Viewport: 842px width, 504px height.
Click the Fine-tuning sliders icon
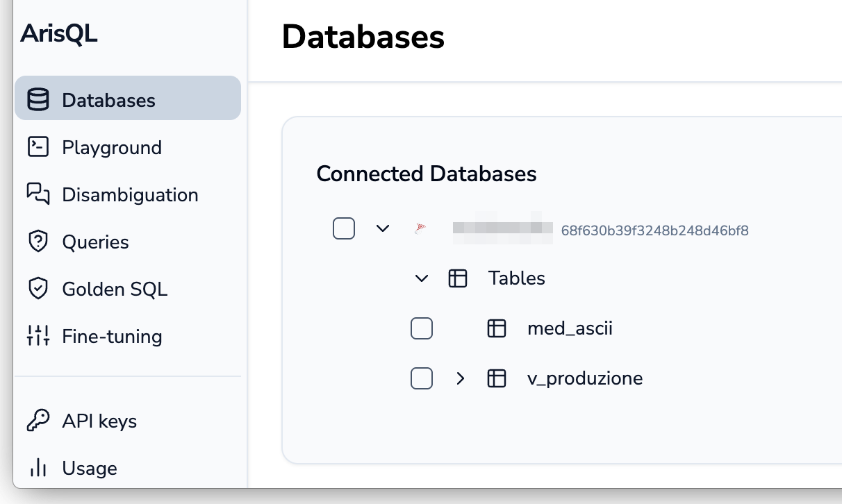(38, 336)
